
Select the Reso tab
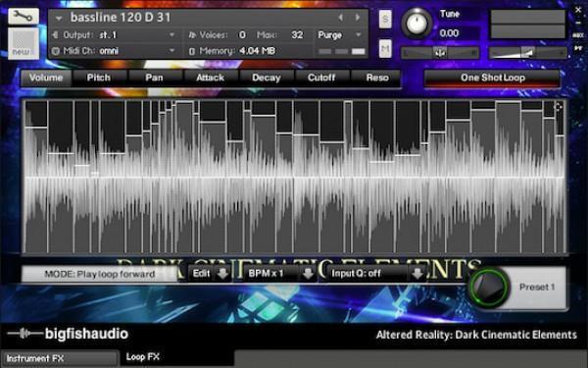pyautogui.click(x=377, y=78)
